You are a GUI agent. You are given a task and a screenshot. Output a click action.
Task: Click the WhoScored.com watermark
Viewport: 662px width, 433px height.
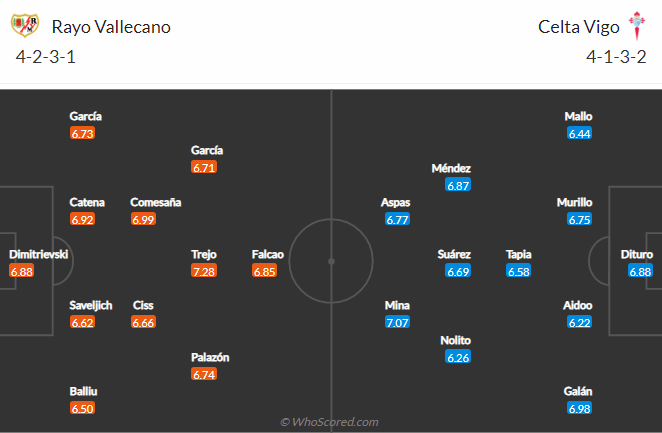coord(329,422)
